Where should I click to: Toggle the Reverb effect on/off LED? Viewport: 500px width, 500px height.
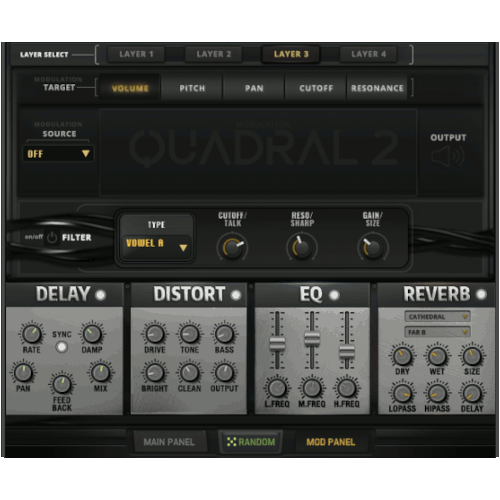pos(481,294)
